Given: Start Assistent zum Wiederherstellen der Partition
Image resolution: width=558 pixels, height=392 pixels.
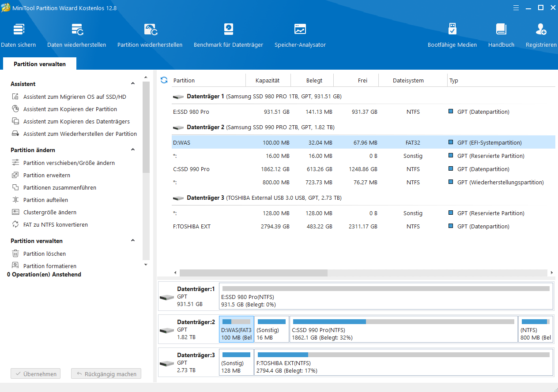Looking at the screenshot, I should point(79,134).
